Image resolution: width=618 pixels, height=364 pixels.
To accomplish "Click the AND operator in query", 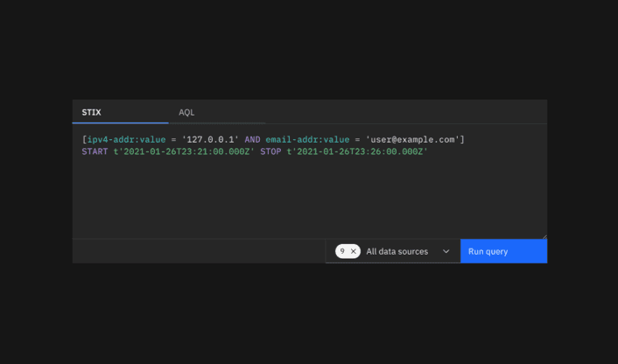I will pyautogui.click(x=252, y=140).
